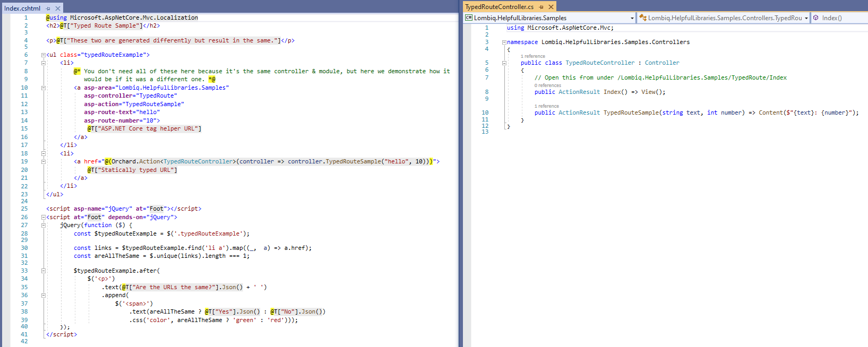Click the TypedRouteSample method name in the controller

pos(631,112)
